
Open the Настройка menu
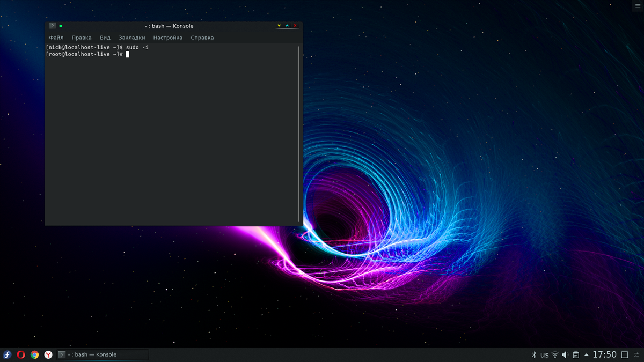pyautogui.click(x=168, y=38)
